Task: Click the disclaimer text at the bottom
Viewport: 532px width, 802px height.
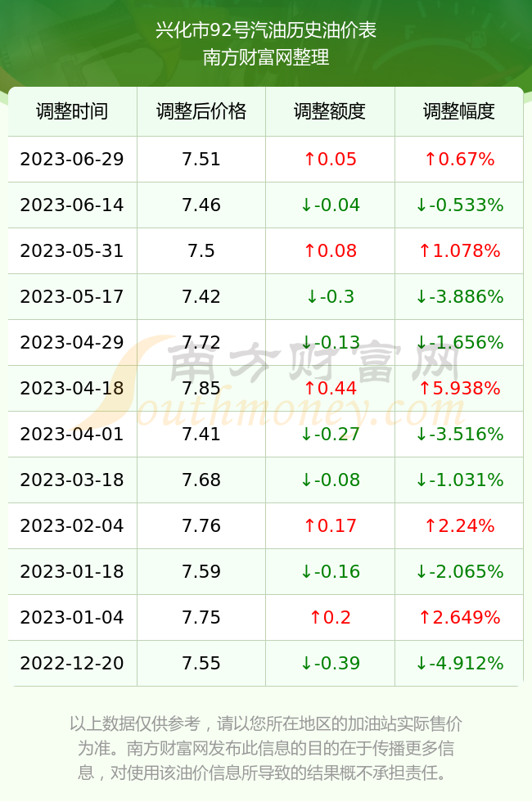Action: (x=266, y=748)
